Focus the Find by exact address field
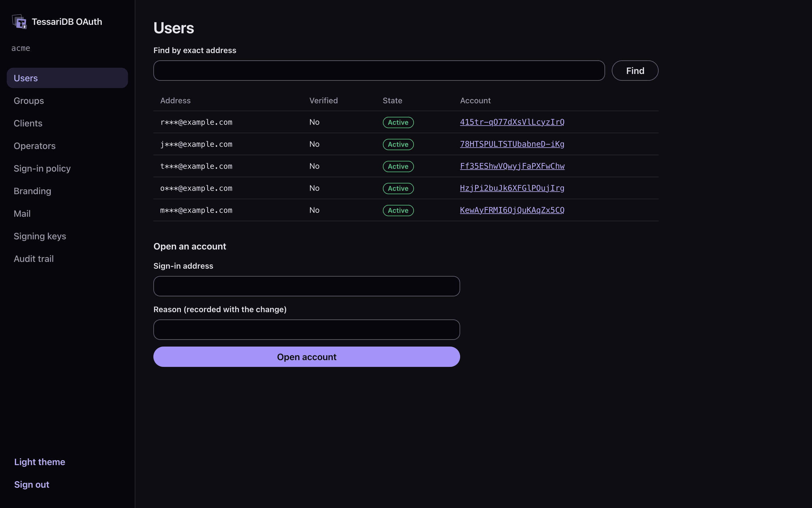Image resolution: width=812 pixels, height=508 pixels. pyautogui.click(x=379, y=71)
